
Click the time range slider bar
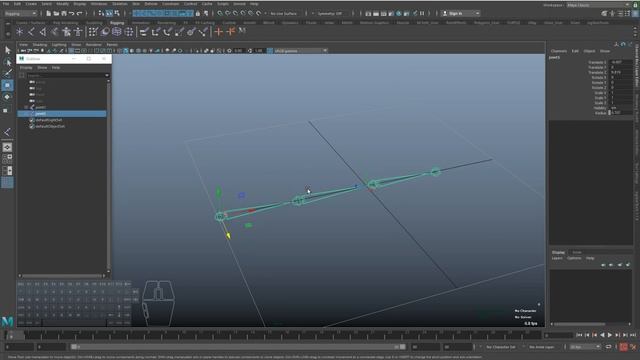tap(238, 347)
